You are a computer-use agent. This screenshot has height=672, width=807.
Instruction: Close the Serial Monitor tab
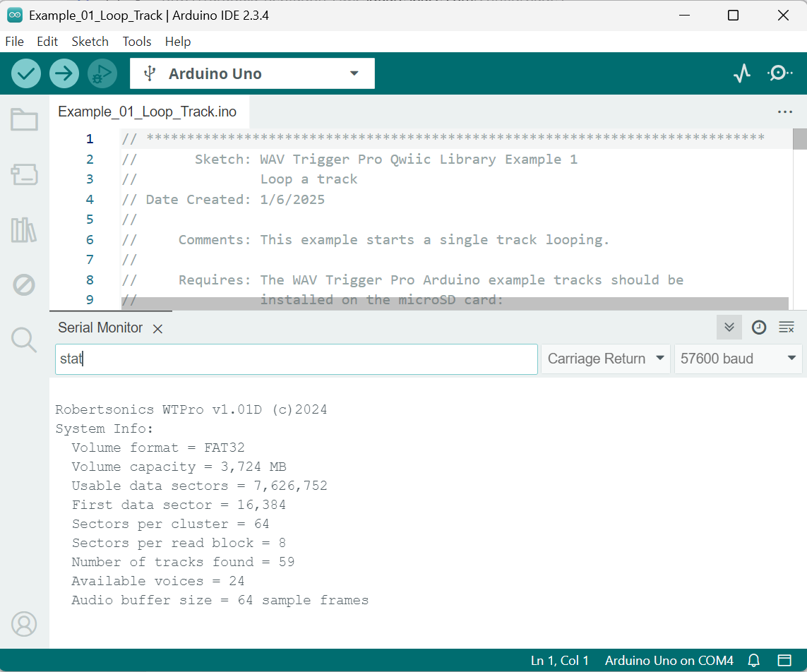pyautogui.click(x=158, y=329)
